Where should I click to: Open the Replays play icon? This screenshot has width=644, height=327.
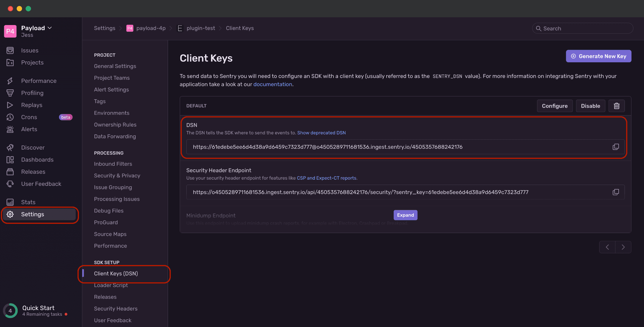point(10,105)
